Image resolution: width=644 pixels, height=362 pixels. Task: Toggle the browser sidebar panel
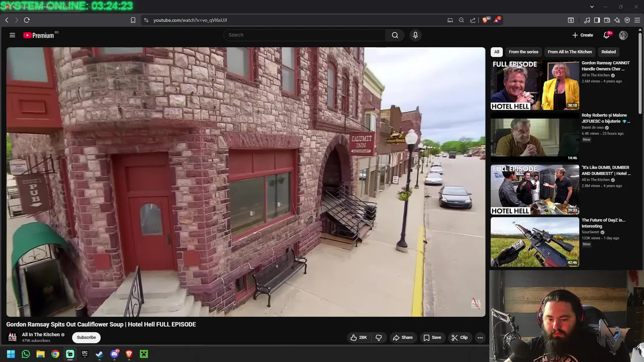click(597, 20)
